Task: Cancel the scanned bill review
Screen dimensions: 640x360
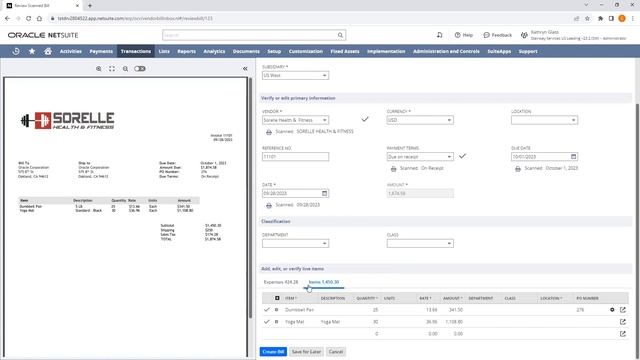Action: (336, 352)
